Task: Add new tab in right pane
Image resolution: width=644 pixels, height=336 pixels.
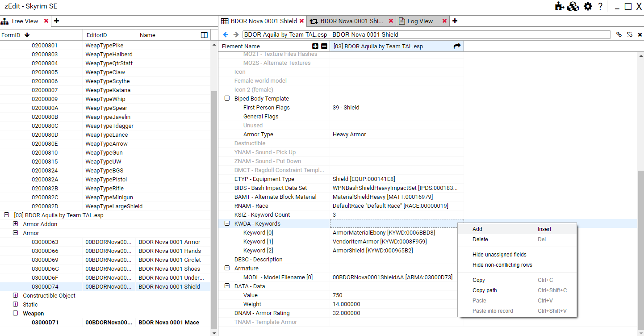Action: click(x=455, y=21)
